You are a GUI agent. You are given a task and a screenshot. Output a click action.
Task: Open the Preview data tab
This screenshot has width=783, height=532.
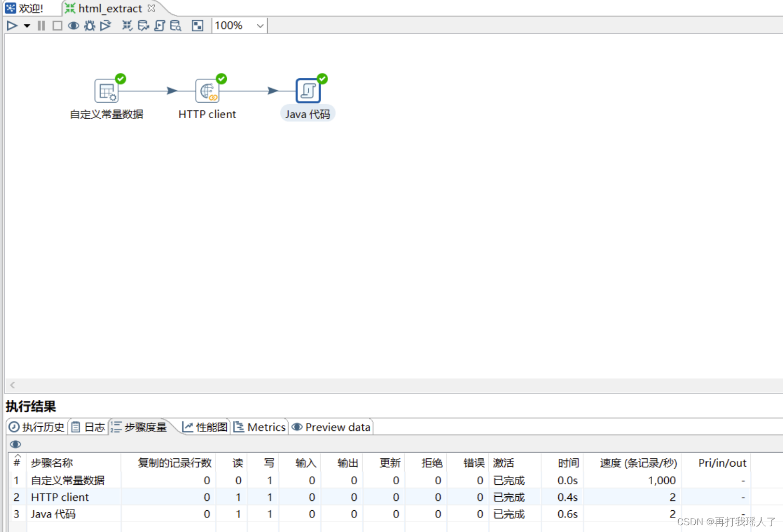pyautogui.click(x=331, y=427)
